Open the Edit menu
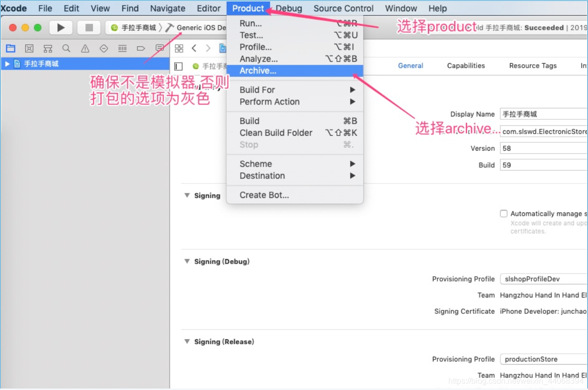This screenshot has width=588, height=390. click(71, 8)
